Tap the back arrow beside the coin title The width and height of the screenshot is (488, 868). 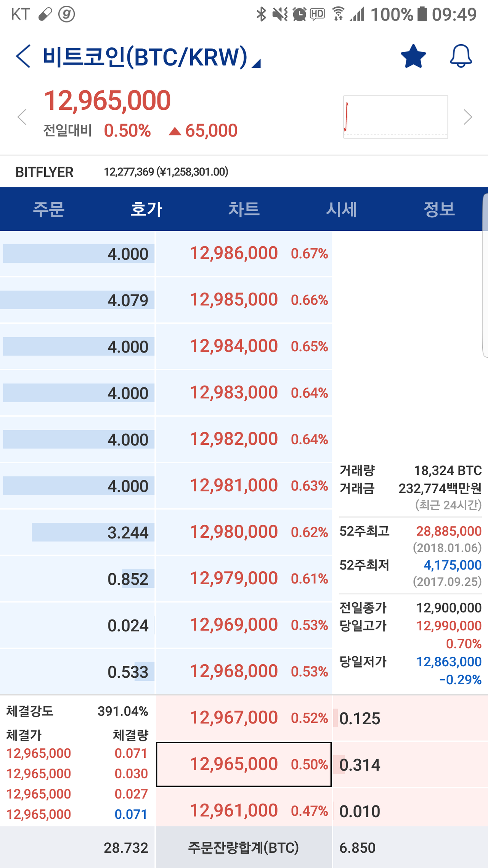click(x=23, y=55)
